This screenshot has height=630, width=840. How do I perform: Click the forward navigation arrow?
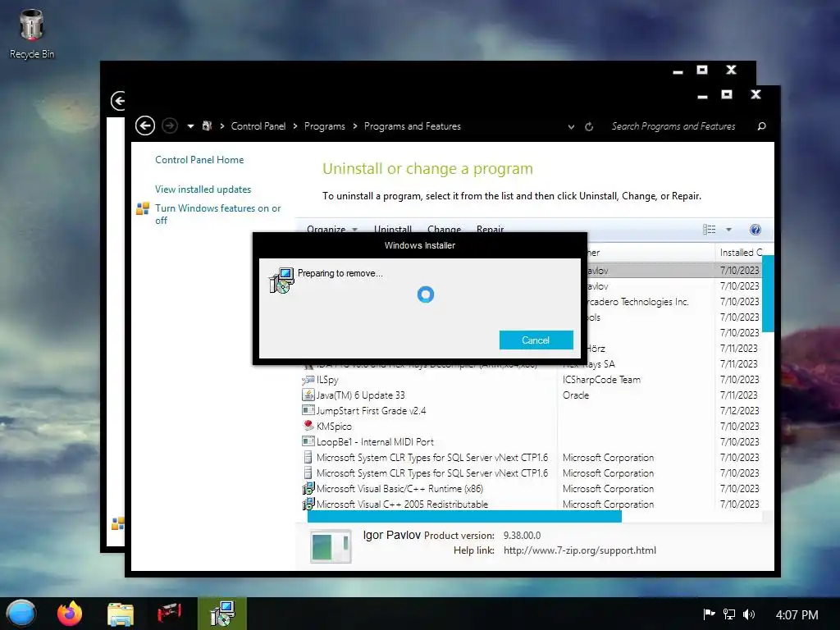coord(170,126)
